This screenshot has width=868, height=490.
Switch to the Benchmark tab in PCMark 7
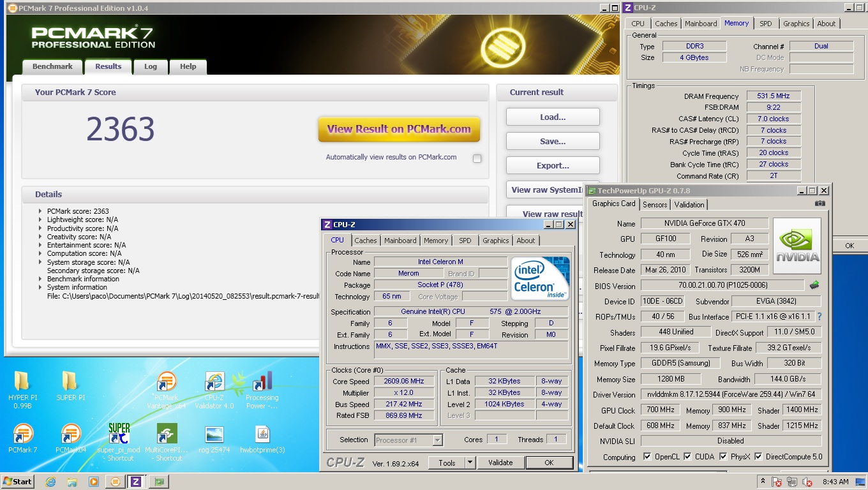(x=52, y=66)
